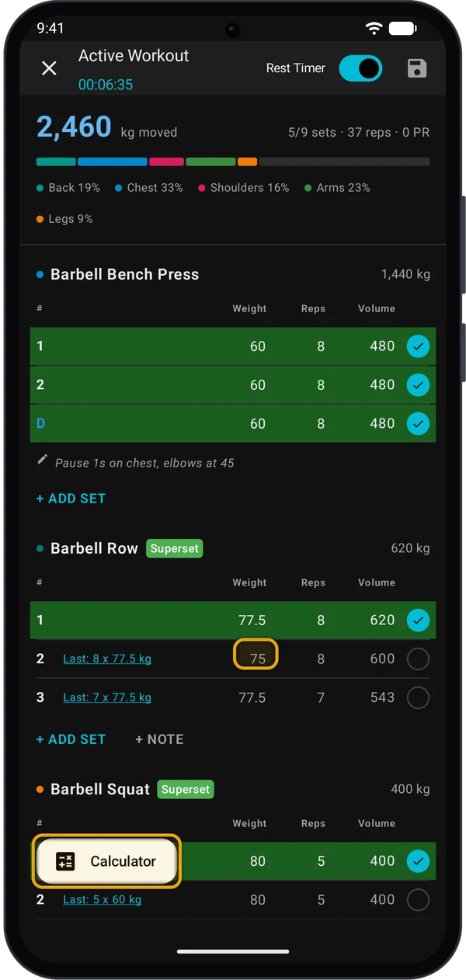Edit weight 80 in Barbell Squat set 2
This screenshot has height=980, width=466.
tap(258, 900)
